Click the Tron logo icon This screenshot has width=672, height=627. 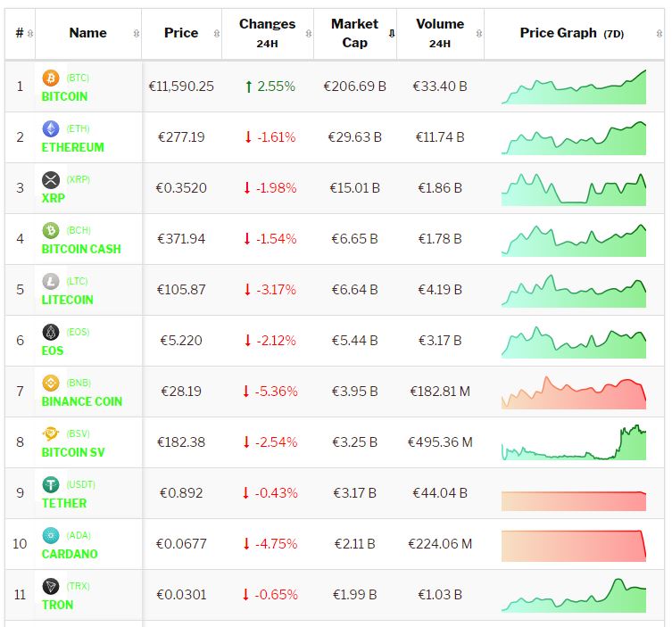tap(51, 587)
